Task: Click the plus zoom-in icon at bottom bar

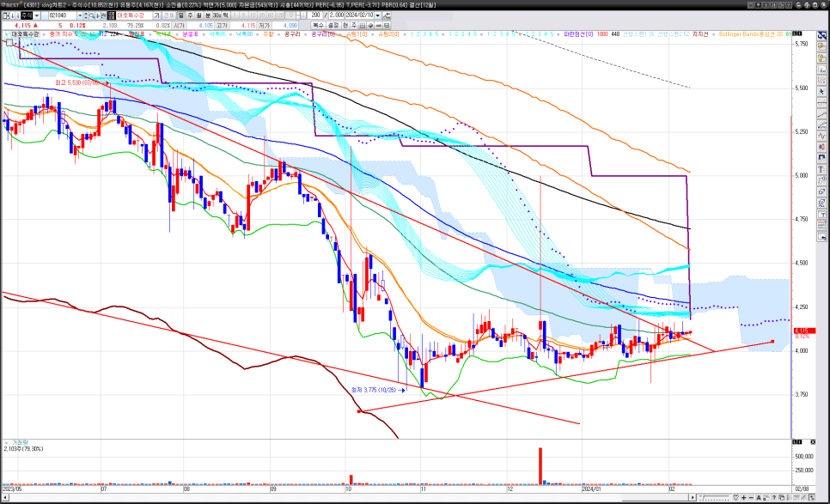Action: [x=744, y=498]
